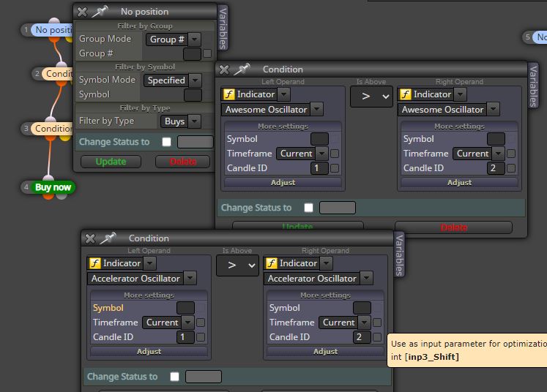Toggle Awesome right Timeframe optimization checkbox
Screen dimensions: 547x392
[511, 154]
